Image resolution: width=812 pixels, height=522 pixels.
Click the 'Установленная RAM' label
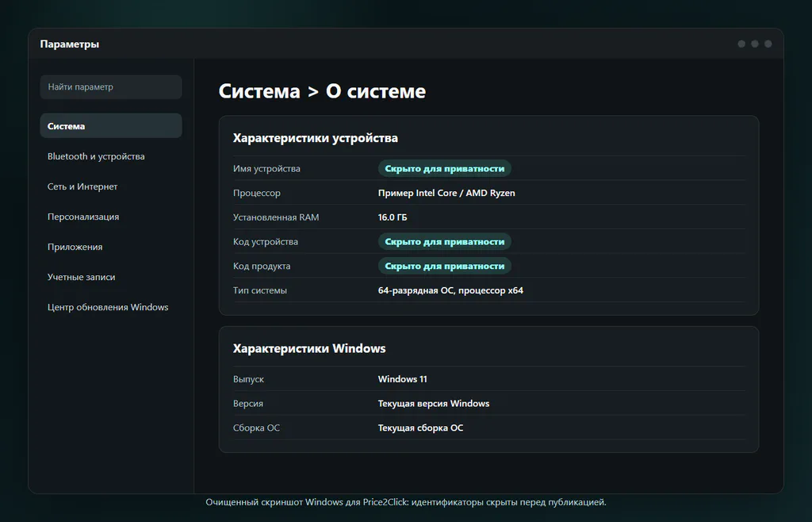coord(276,217)
